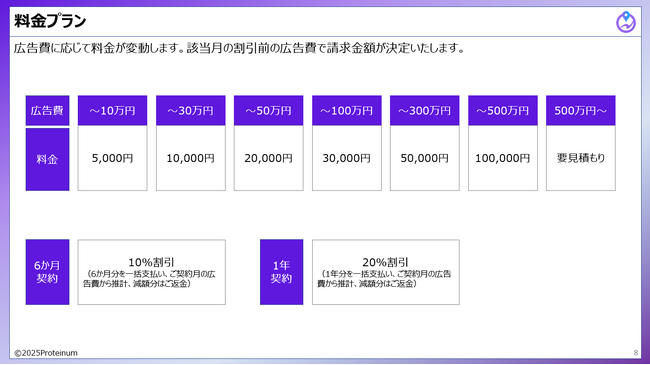
Task: Select the 料金 row header cell
Action: click(x=47, y=159)
